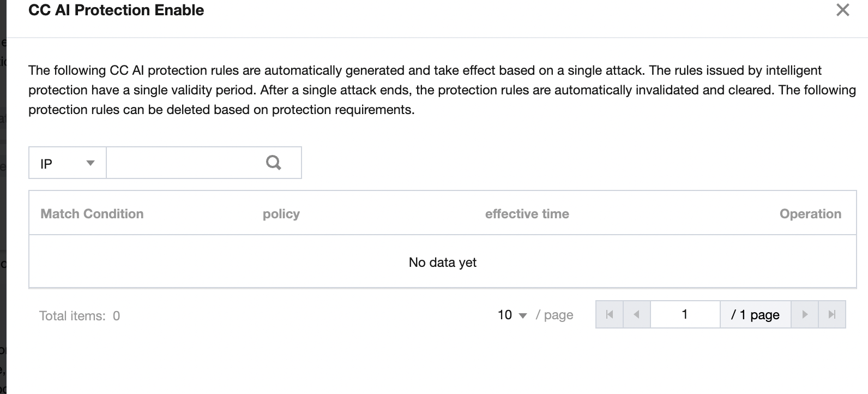Click the Total items count label
The height and width of the screenshot is (394, 868).
coord(80,316)
